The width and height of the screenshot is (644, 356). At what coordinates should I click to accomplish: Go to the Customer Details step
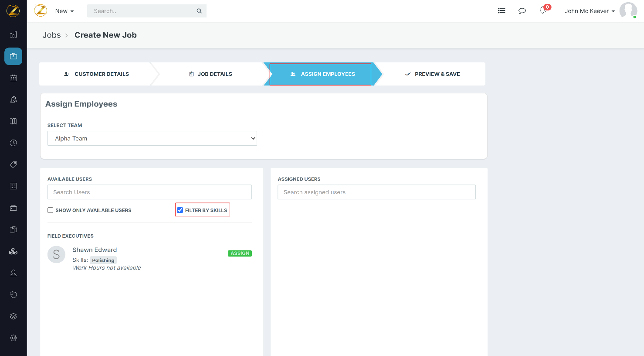click(96, 74)
